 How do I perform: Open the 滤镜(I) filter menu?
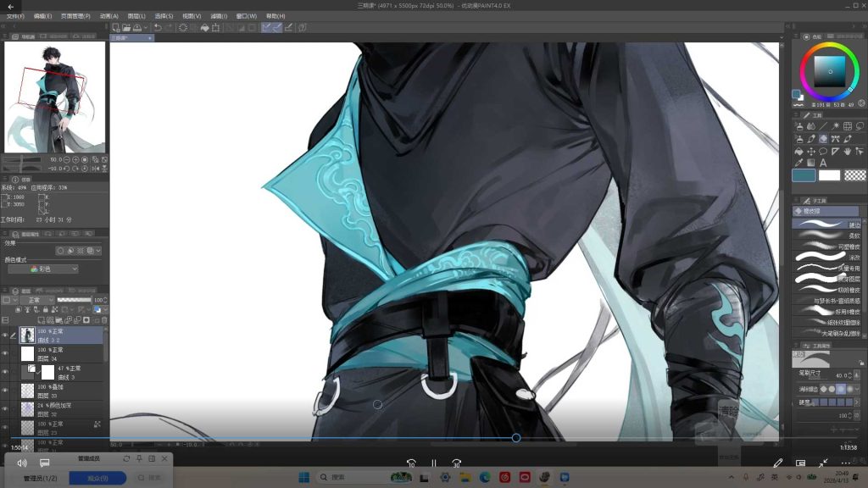220,16
